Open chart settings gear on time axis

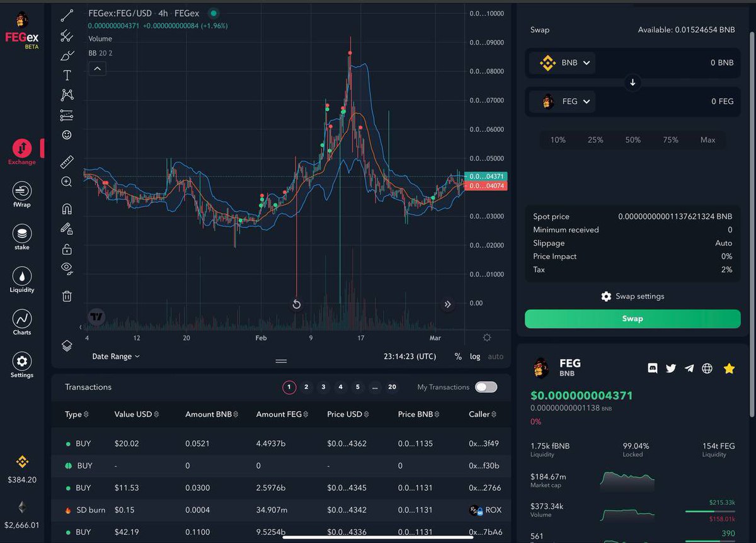487,338
